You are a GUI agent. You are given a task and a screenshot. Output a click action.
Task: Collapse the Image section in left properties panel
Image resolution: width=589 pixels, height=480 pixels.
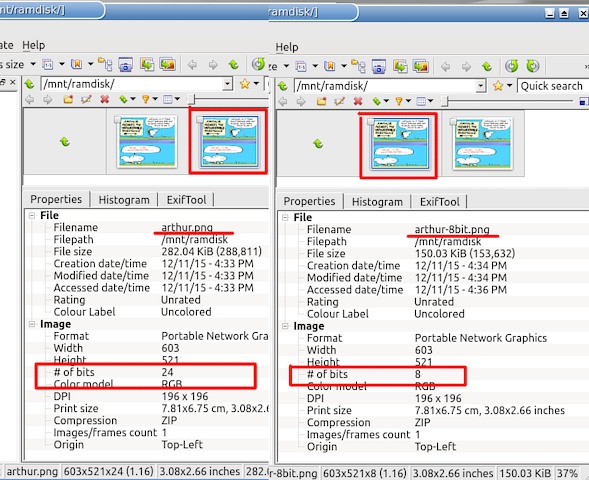click(32, 324)
